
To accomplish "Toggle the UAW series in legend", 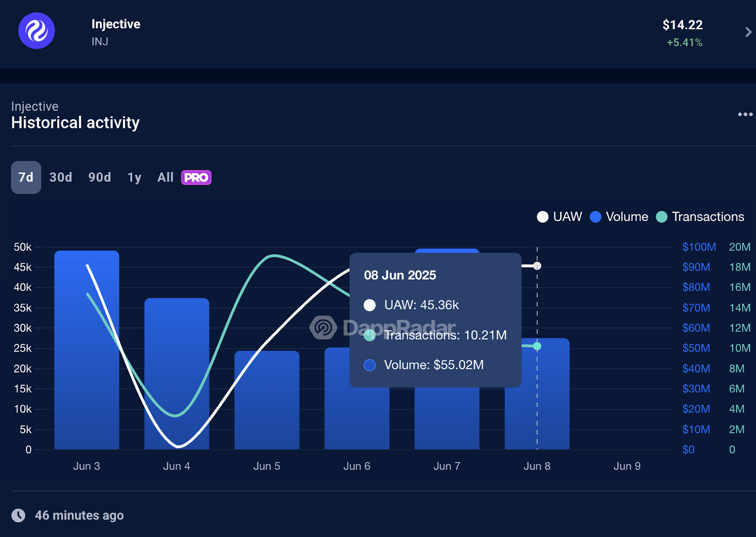I will pyautogui.click(x=559, y=217).
